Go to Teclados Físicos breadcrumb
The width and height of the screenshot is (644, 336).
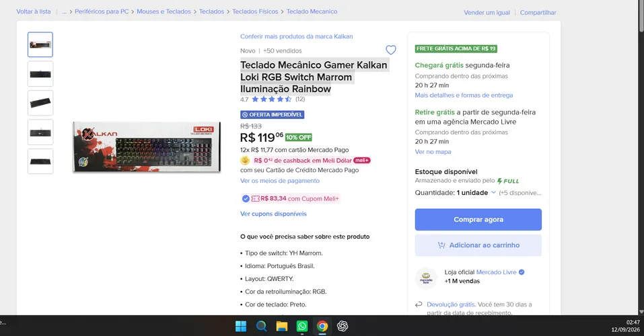pyautogui.click(x=255, y=11)
